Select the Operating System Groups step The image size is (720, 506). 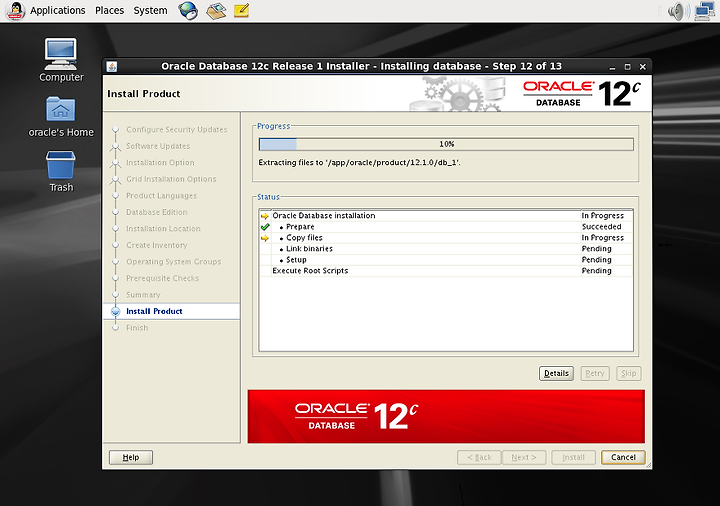pyautogui.click(x=173, y=262)
